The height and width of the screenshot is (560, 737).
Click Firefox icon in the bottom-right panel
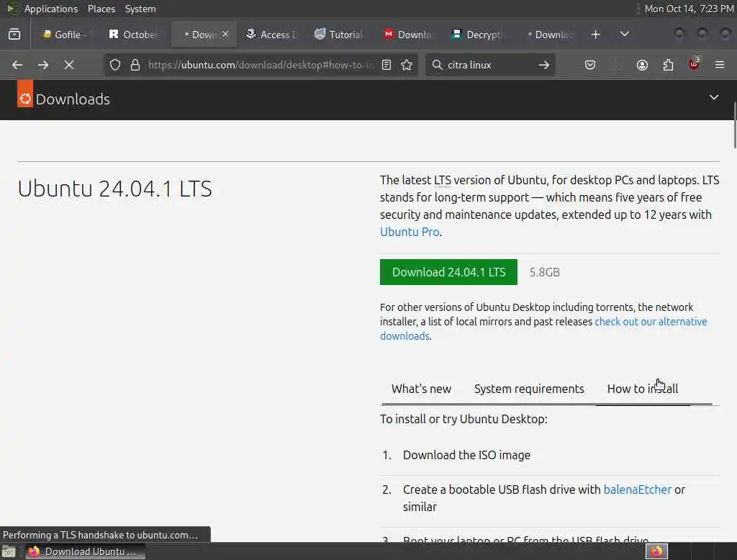656,551
